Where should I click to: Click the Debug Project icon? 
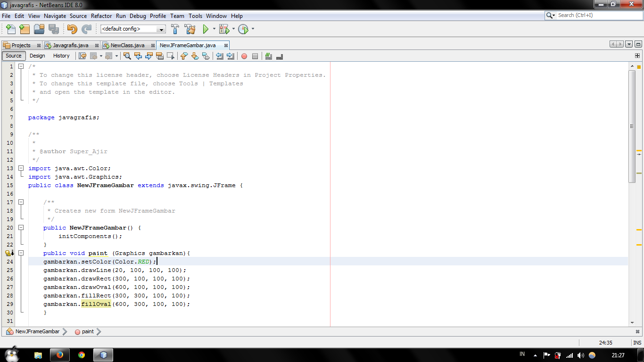point(224,29)
